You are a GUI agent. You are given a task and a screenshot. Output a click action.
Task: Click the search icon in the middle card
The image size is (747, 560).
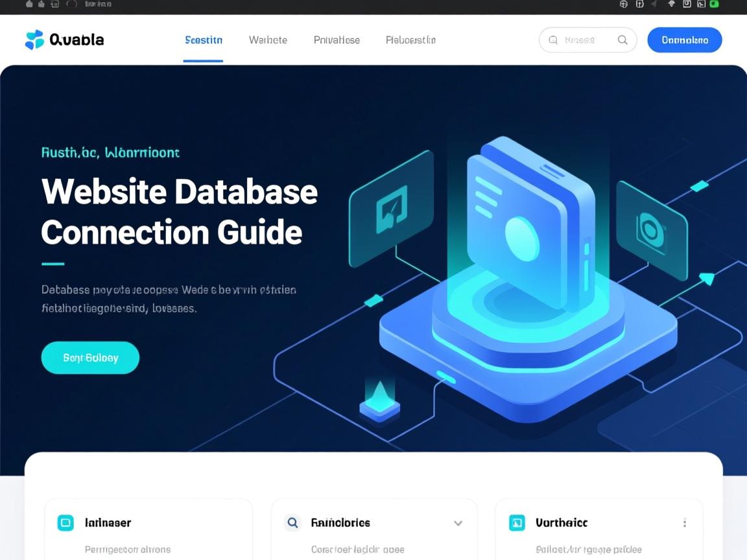292,522
